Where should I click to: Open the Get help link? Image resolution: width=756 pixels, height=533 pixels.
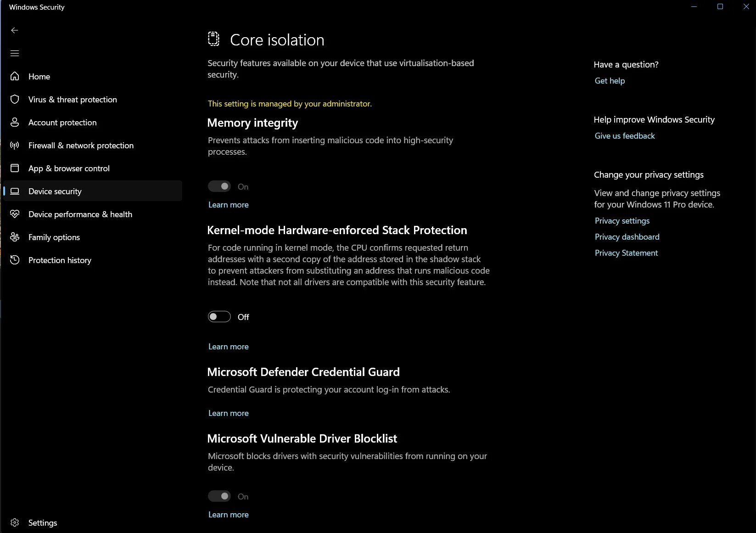(x=610, y=81)
